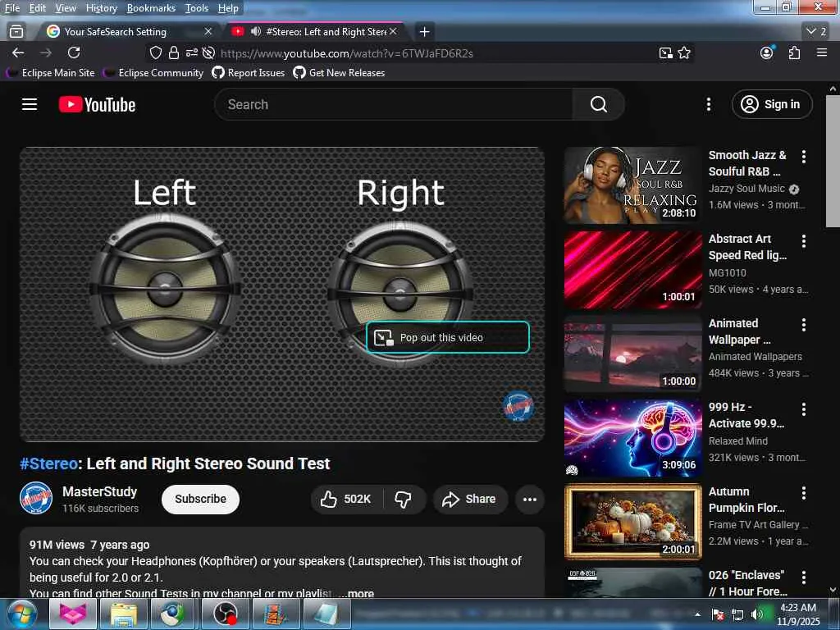Open options for 999 Hz video

[804, 409]
